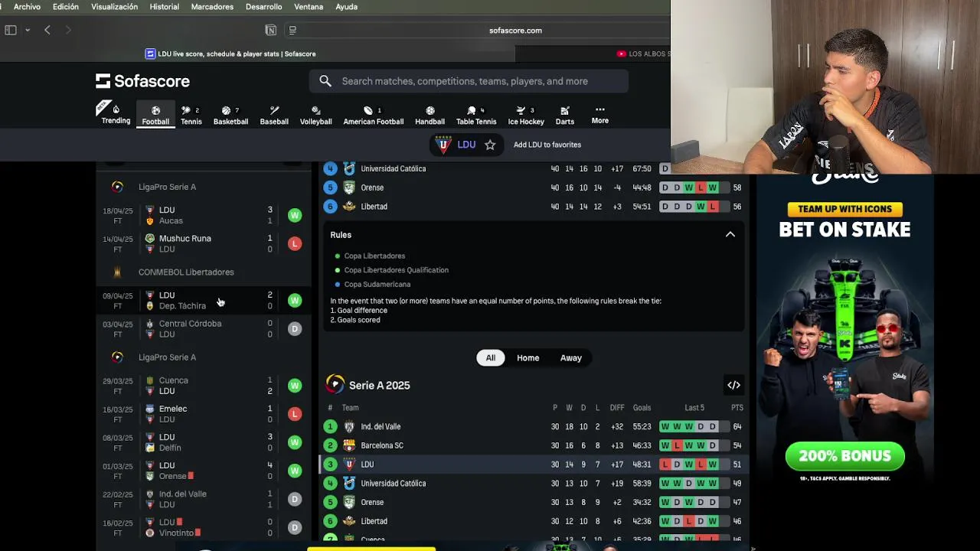This screenshot has height=551, width=980.
Task: Go back in browser history
Action: coord(47,30)
